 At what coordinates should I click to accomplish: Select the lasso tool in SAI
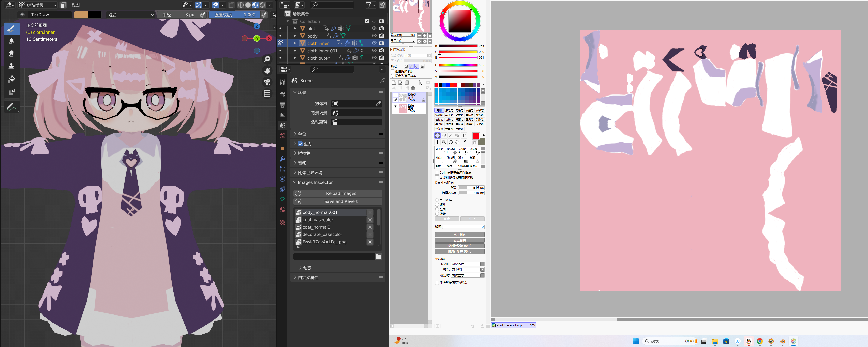[444, 136]
